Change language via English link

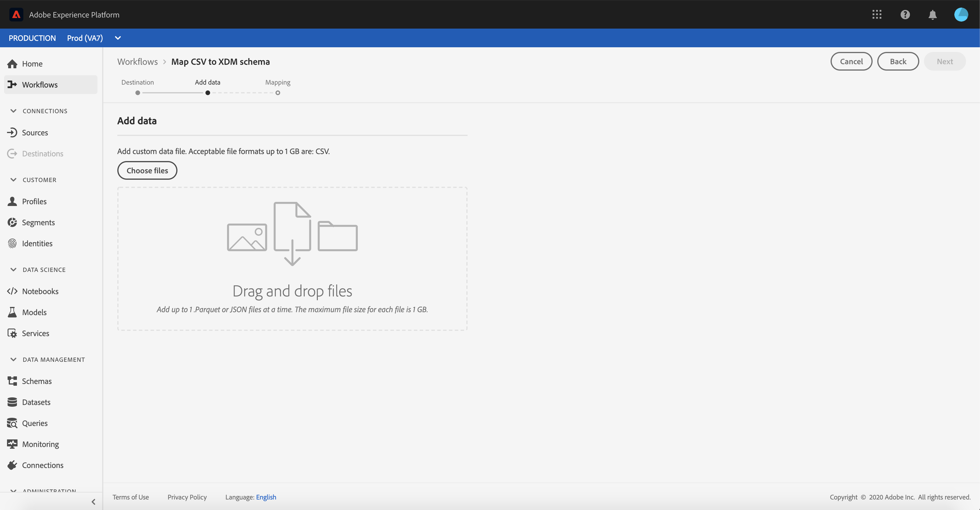coord(266,497)
